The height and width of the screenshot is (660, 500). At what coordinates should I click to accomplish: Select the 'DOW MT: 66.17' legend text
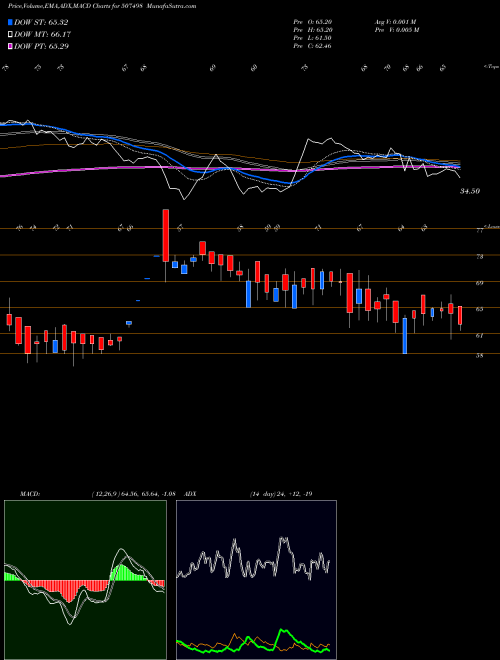[x=43, y=35]
